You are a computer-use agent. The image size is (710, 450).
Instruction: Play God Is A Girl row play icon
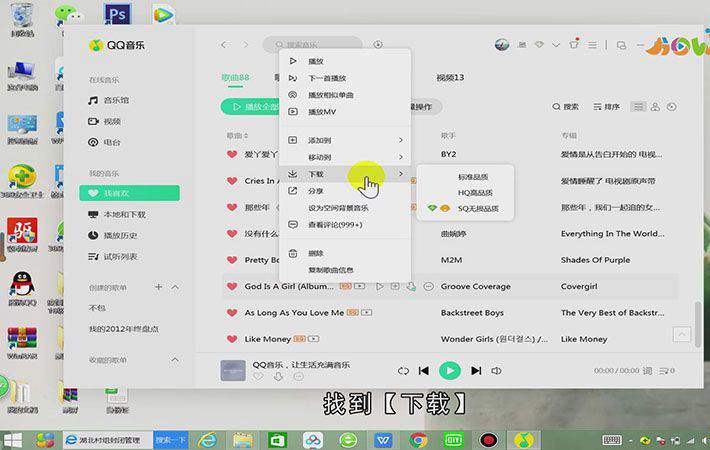tap(380, 286)
